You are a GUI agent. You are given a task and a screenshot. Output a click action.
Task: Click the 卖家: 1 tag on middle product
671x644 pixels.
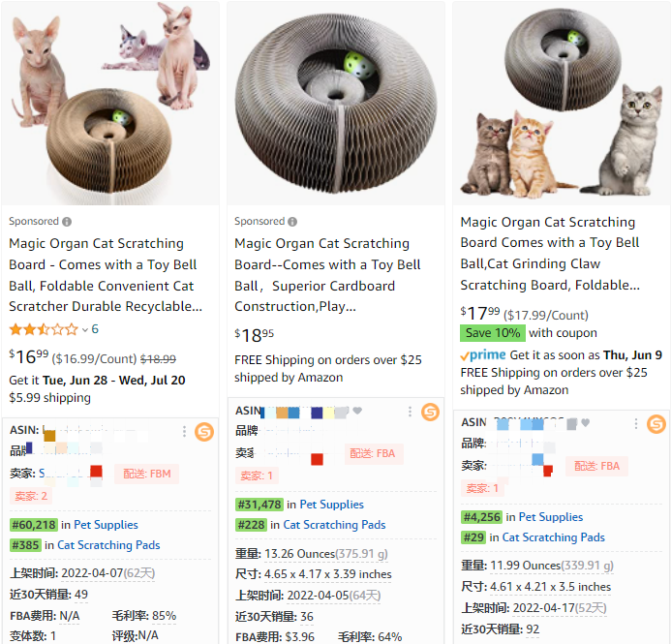[x=257, y=475]
